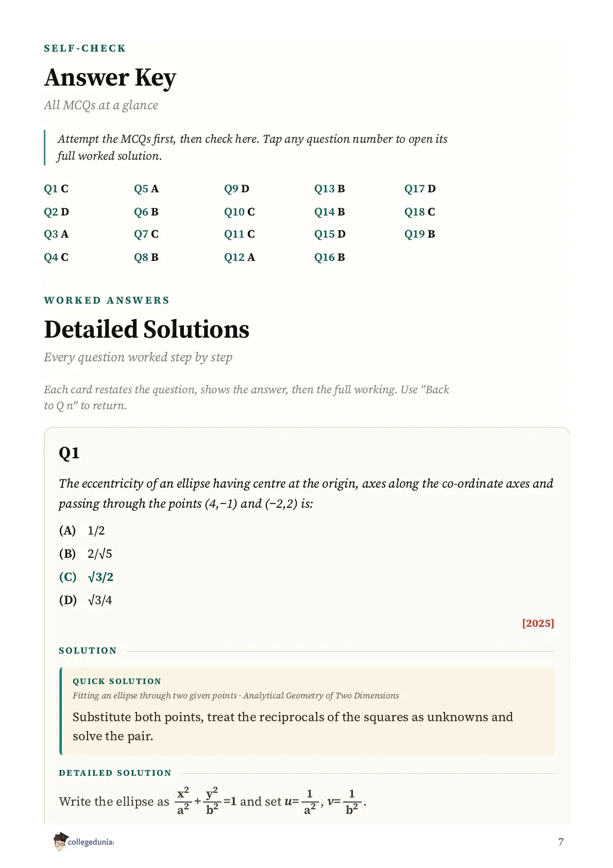Image resolution: width=613 pixels, height=868 pixels.
Task: Click the Quick Solution callout box
Action: click(308, 711)
